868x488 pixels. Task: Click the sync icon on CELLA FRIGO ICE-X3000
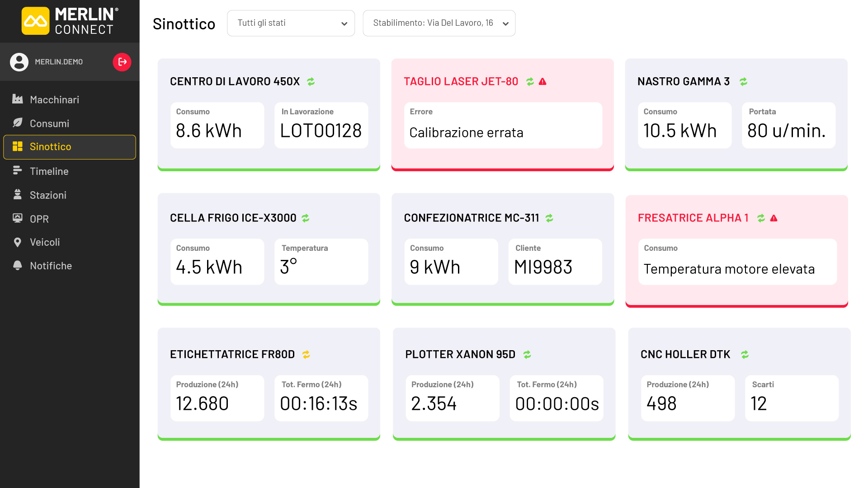pyautogui.click(x=306, y=218)
